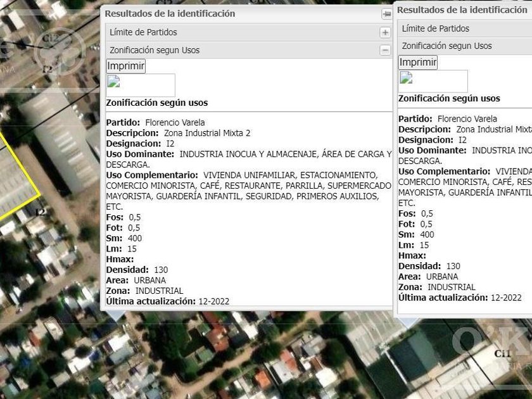Expand Límite de Partidos in right panel
532x399 pixels.
(436, 28)
